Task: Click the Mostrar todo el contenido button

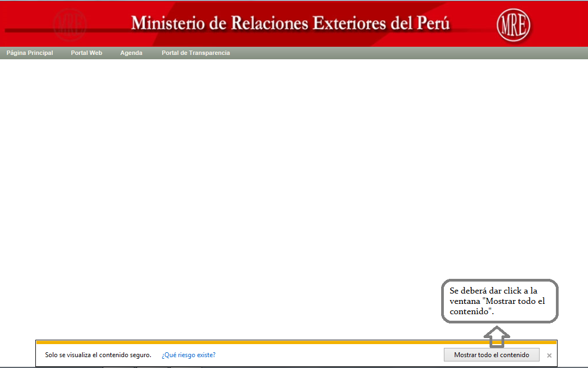Action: [492, 355]
